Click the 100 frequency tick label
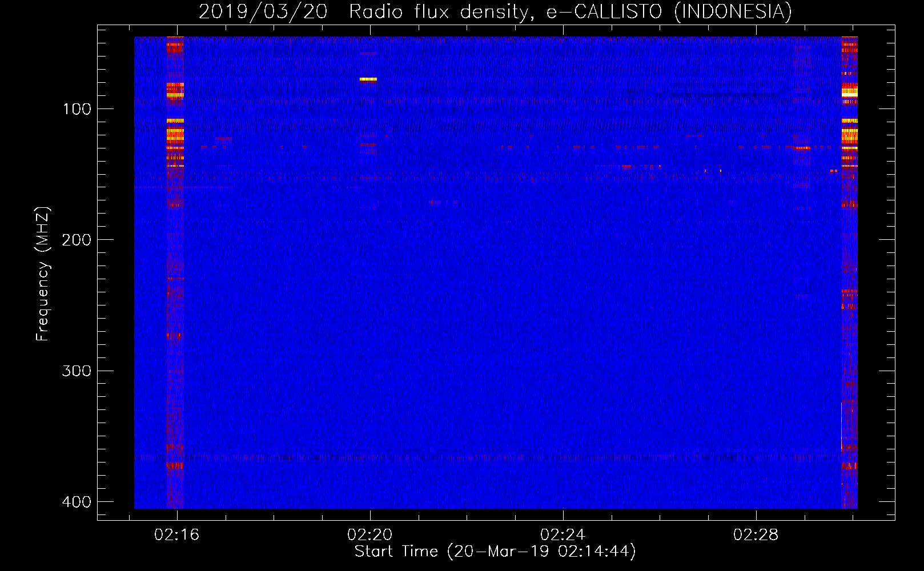Viewport: 924px width, 571px height. point(77,109)
